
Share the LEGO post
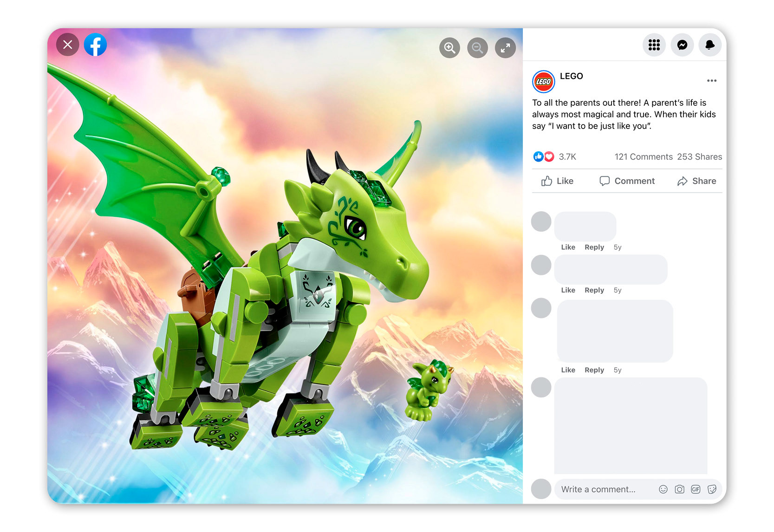[x=696, y=181]
